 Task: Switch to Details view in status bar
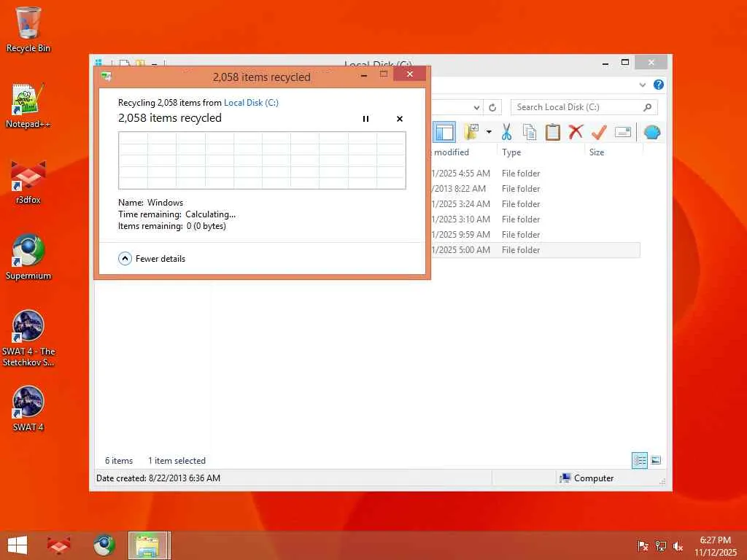[639, 461]
